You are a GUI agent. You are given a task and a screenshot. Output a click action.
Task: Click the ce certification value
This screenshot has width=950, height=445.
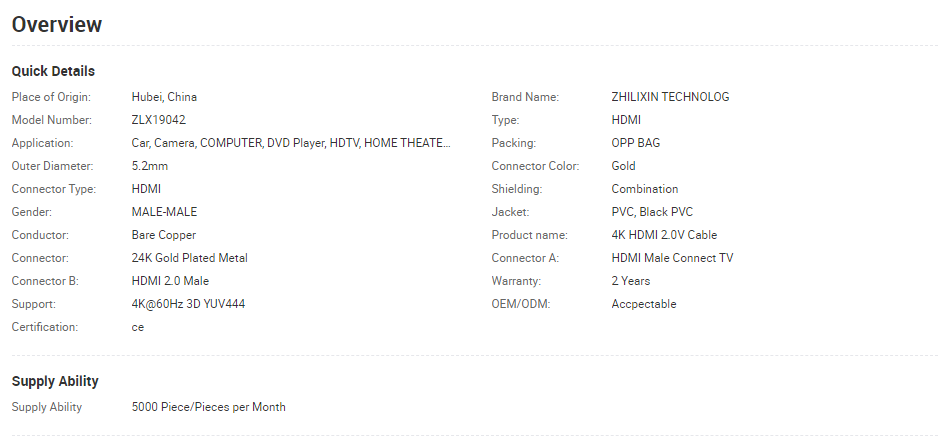(x=138, y=327)
